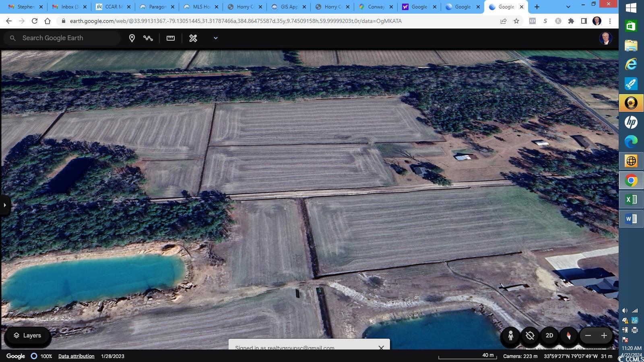Image resolution: width=644 pixels, height=362 pixels.
Task: Zoom out with minus button
Action: pos(588,335)
